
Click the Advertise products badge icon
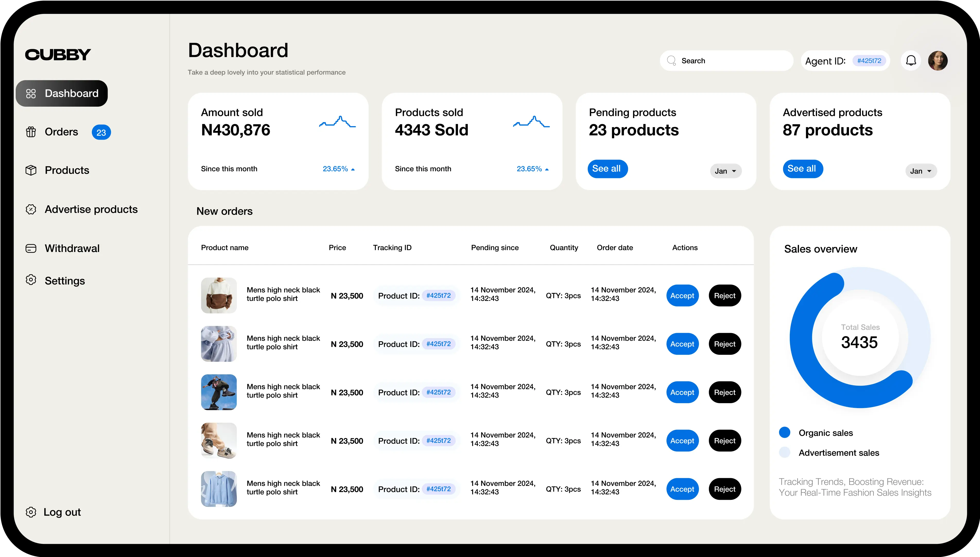(31, 209)
